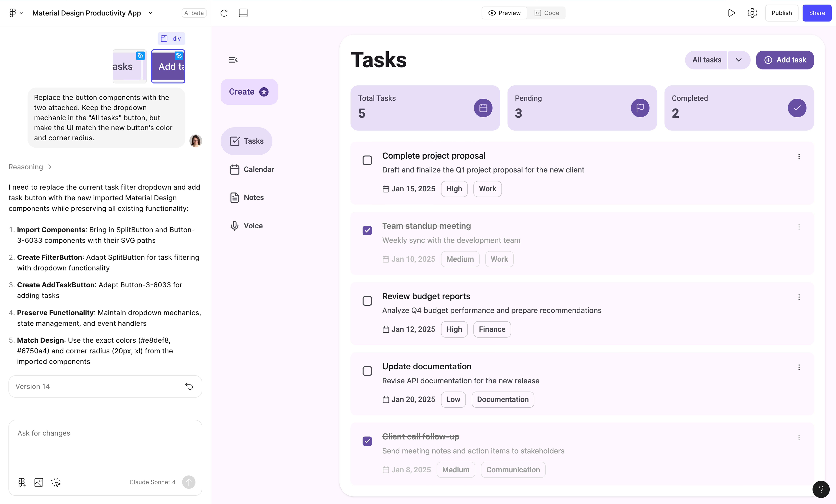The width and height of the screenshot is (836, 504).
Task: Activate the select element pointer icon
Action: 56,482
